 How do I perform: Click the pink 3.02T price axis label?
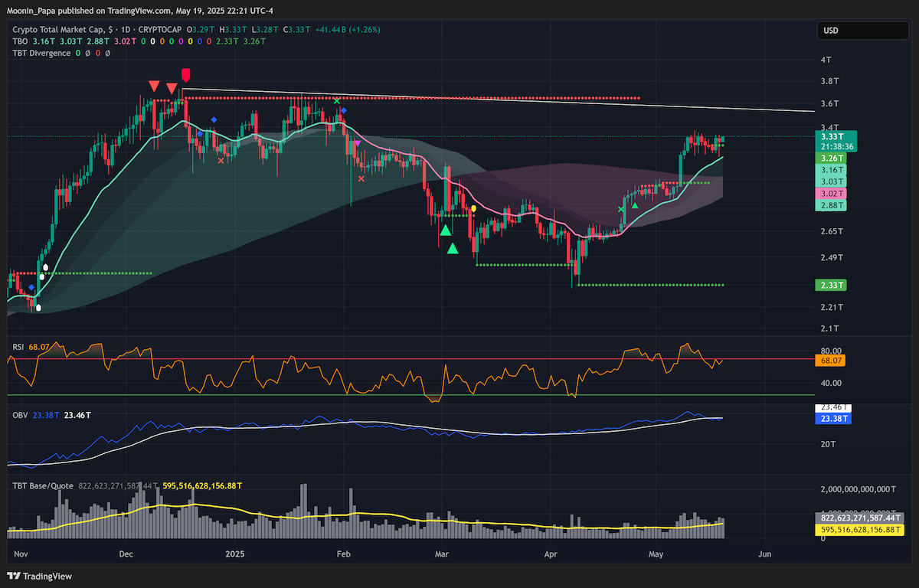pyautogui.click(x=830, y=194)
